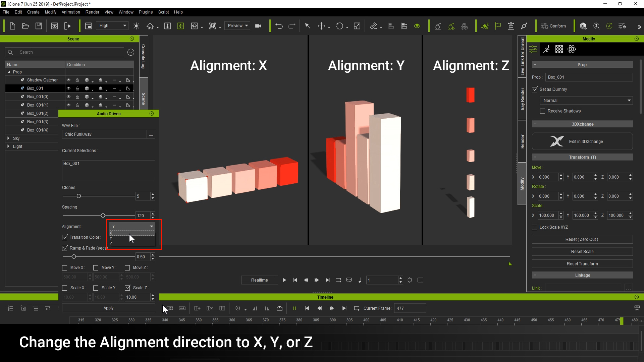Activate the Move tool icon

click(x=321, y=26)
